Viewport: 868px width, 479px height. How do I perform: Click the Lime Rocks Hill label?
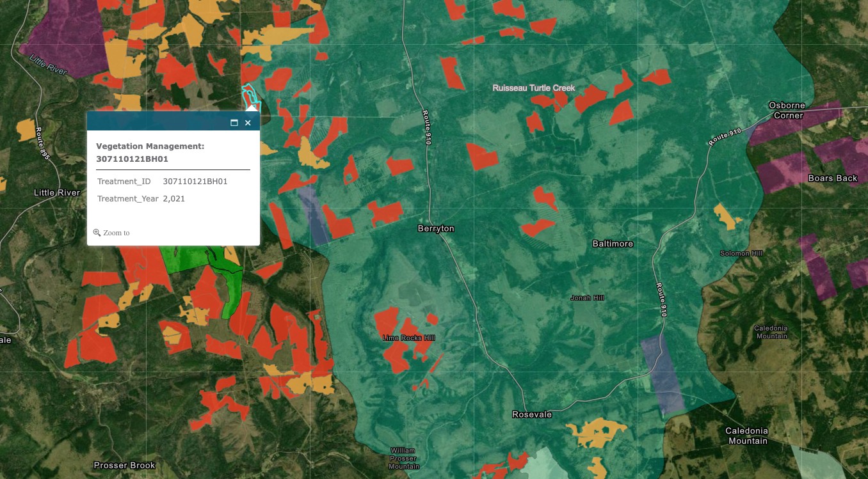coord(408,338)
